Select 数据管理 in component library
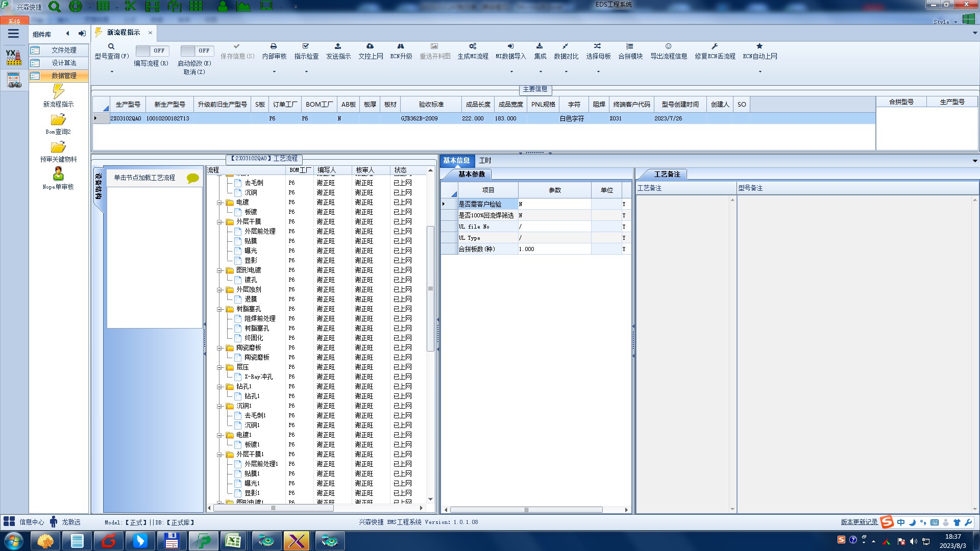This screenshot has width=980, height=551. click(x=64, y=76)
